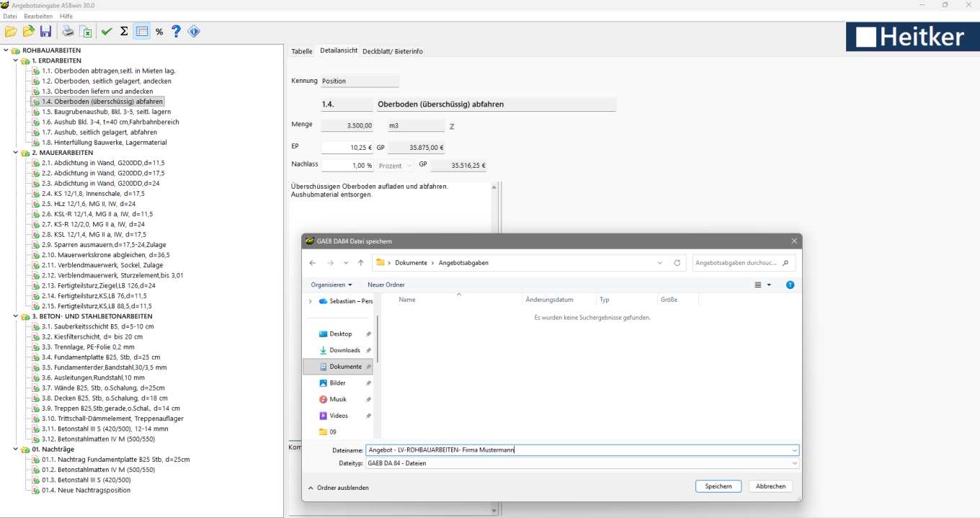Click the search magnifier icon in dialog
This screenshot has height=518, width=980.
[785, 263]
